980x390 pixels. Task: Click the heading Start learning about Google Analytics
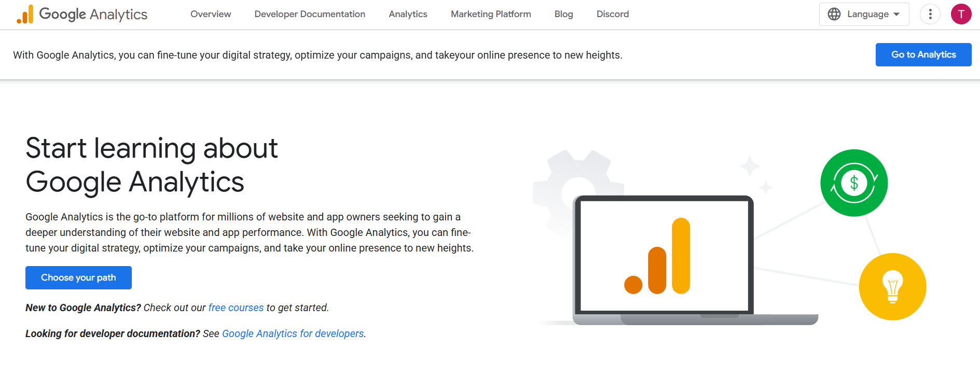(x=151, y=165)
